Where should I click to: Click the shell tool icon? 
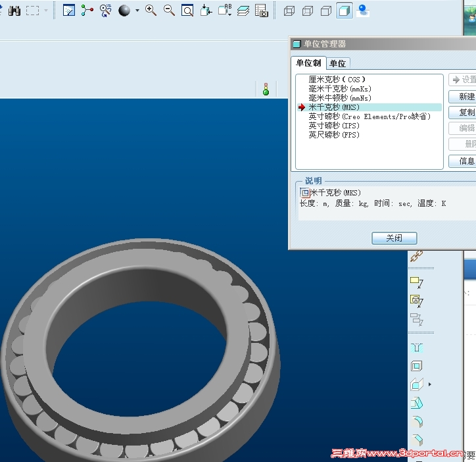point(417,366)
